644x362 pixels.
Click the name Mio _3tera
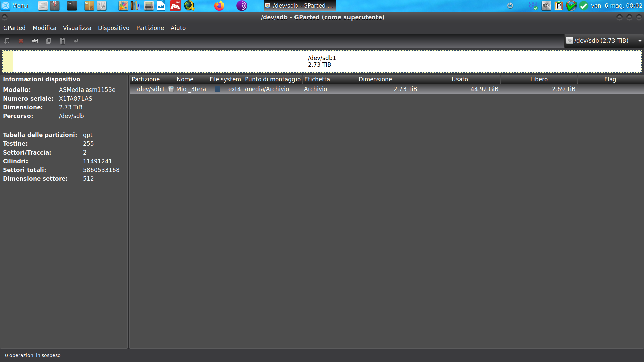coord(191,89)
